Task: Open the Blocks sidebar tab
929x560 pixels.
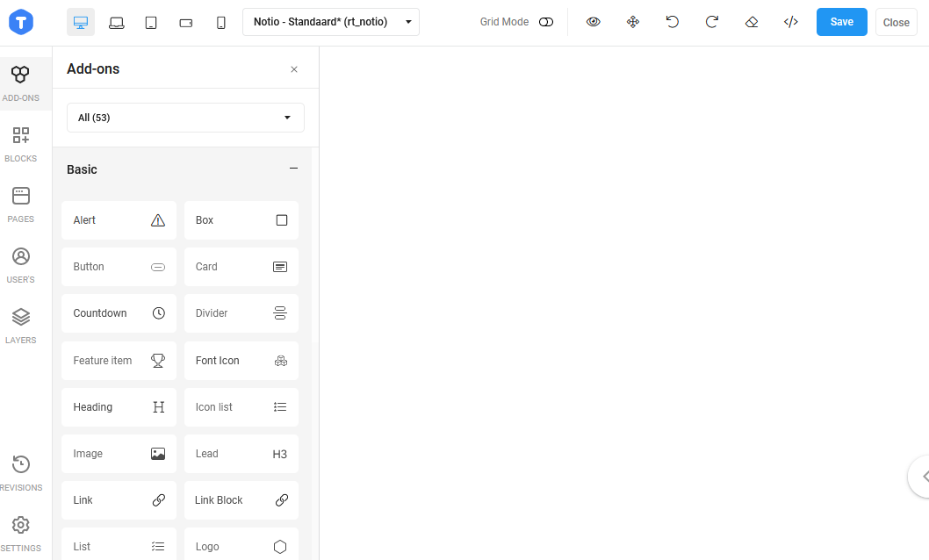Action: pyautogui.click(x=21, y=144)
